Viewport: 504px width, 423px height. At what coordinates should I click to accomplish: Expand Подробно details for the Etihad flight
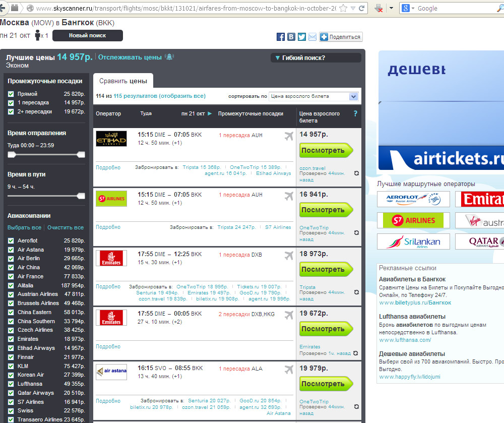(x=108, y=167)
